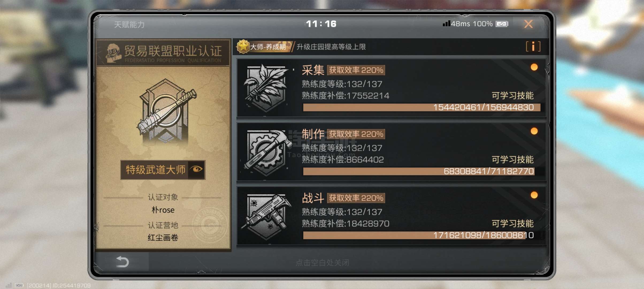Click the 战斗 proficiency progress bar
This screenshot has width=644, height=289.
tap(422, 235)
